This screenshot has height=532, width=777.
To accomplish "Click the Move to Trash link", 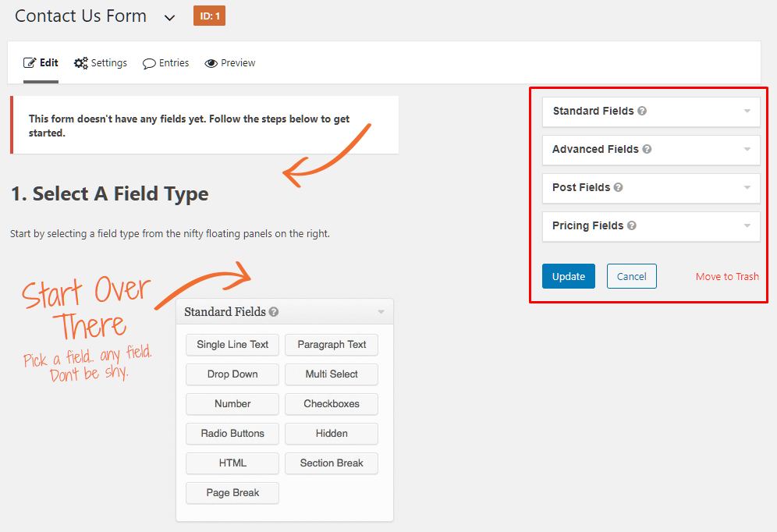I will [x=727, y=276].
